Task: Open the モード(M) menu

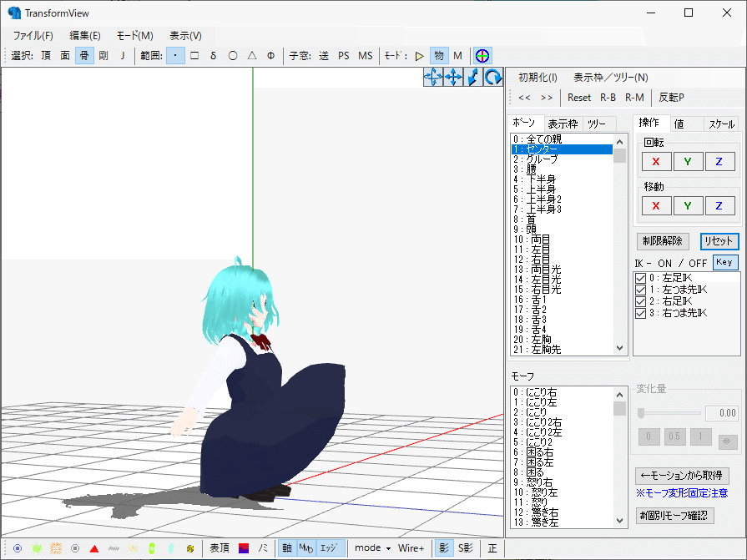Action: [135, 36]
